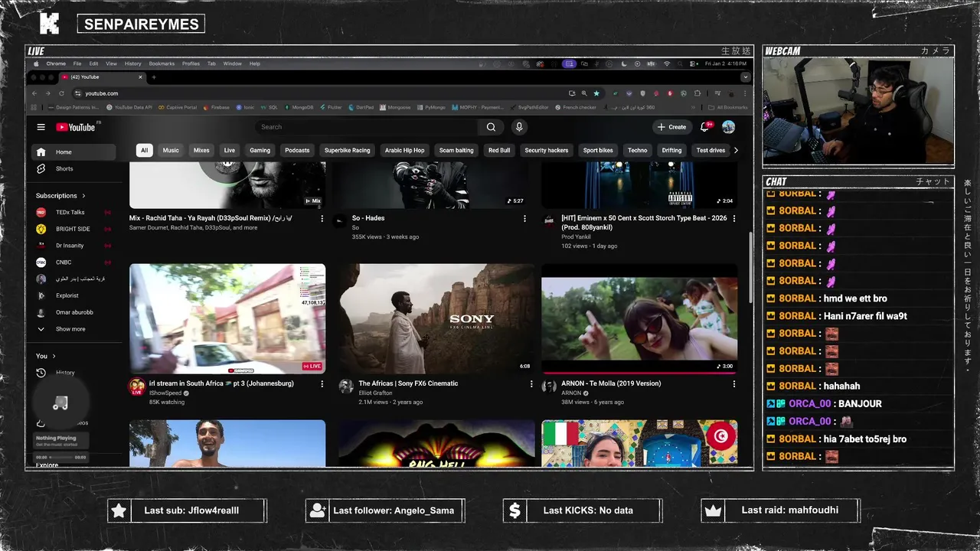980x551 pixels.
Task: Open Chrome Window menu
Action: [232, 64]
